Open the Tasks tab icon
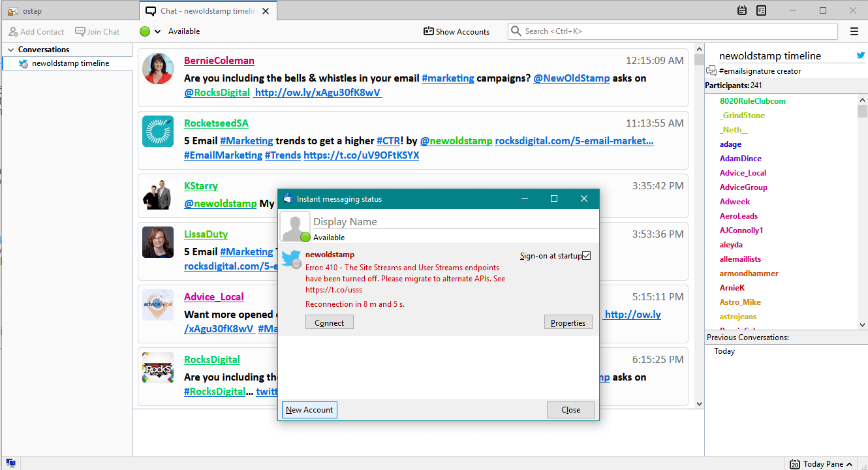The image size is (868, 470). [x=761, y=10]
